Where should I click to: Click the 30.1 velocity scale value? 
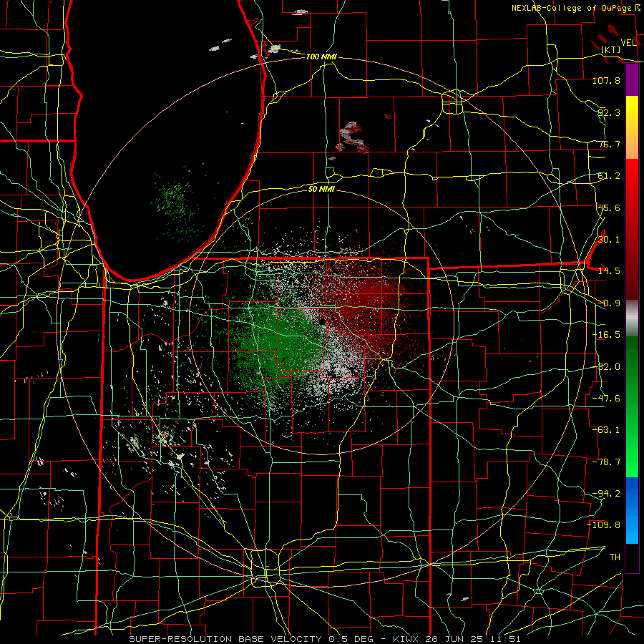pyautogui.click(x=609, y=240)
